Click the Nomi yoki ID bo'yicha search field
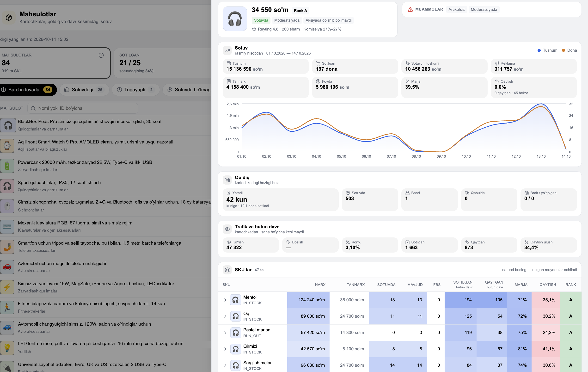 (x=83, y=108)
